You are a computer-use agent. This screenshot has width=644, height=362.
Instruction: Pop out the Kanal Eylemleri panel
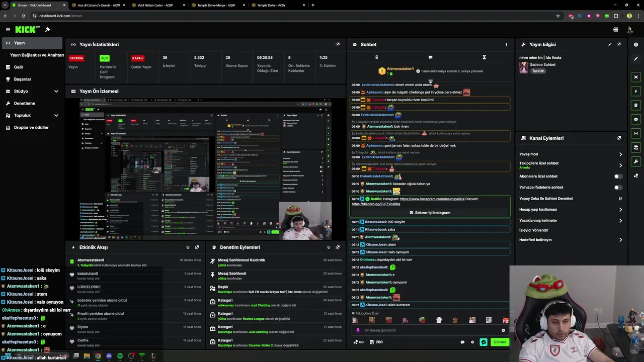618,138
